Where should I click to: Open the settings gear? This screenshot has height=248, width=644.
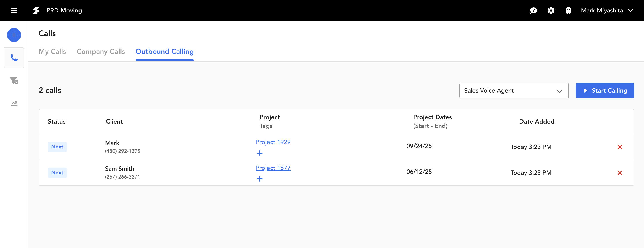point(551,10)
